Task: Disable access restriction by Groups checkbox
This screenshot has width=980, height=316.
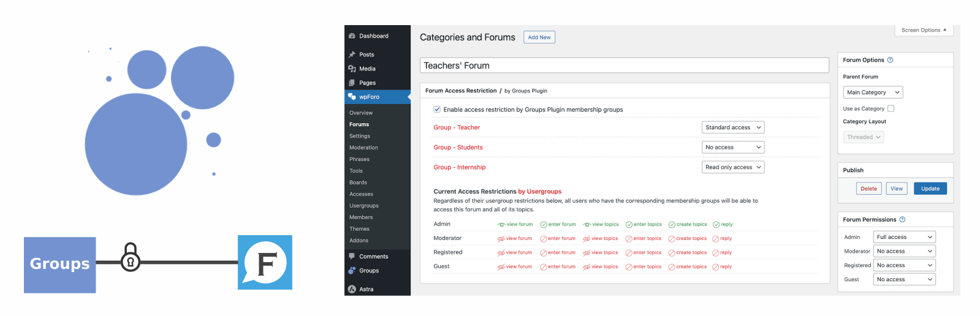Action: point(437,110)
